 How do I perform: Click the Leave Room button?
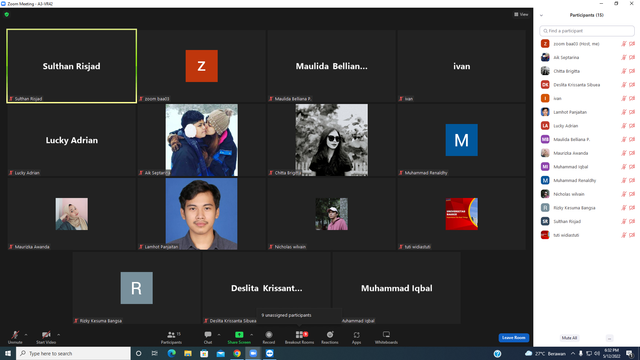point(513,338)
